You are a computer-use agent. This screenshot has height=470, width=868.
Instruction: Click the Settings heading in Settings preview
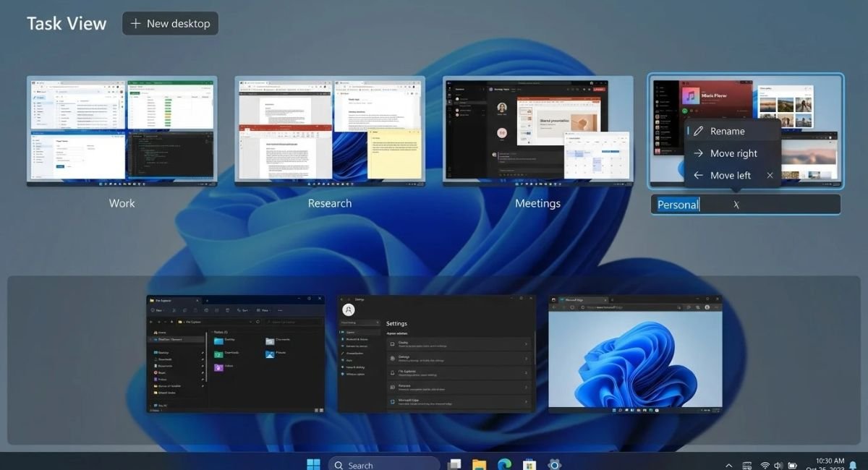(x=396, y=323)
